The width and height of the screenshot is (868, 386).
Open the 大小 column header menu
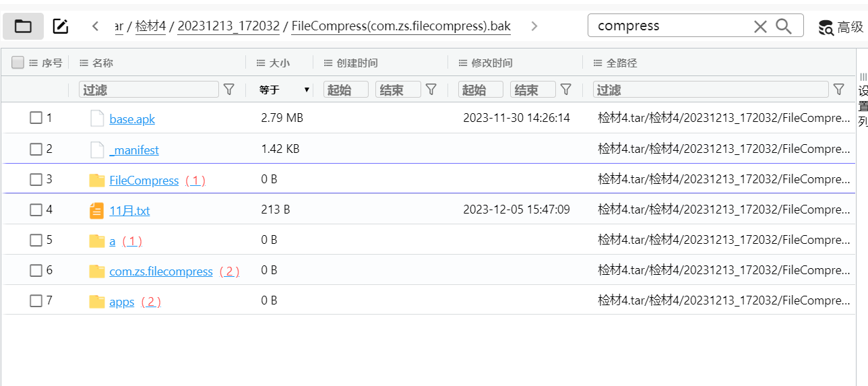261,63
